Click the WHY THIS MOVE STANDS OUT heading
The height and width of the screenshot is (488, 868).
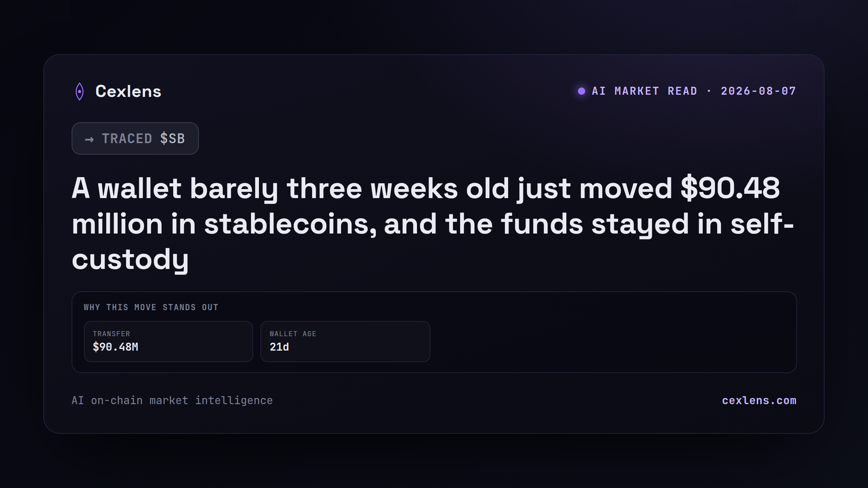151,307
